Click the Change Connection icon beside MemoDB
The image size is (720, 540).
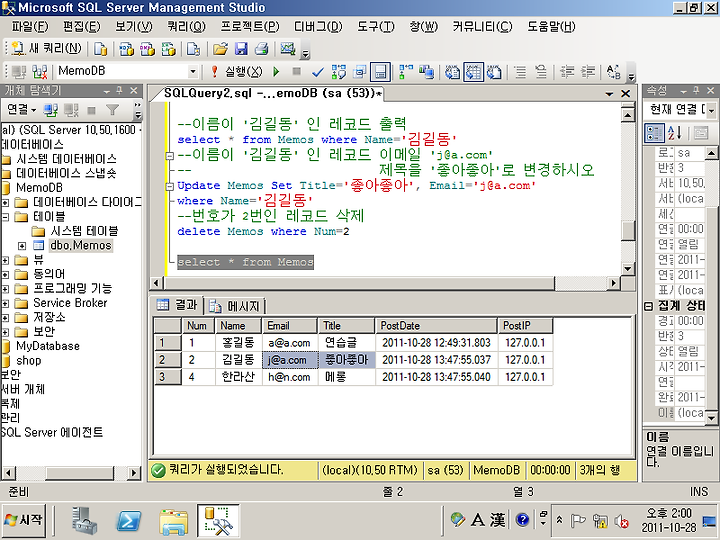[x=40, y=72]
